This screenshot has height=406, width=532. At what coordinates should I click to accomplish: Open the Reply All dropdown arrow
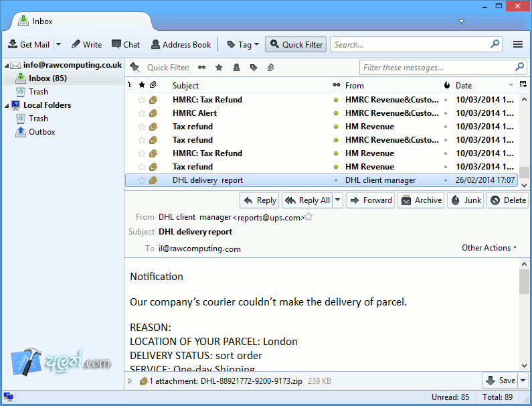[x=337, y=200]
